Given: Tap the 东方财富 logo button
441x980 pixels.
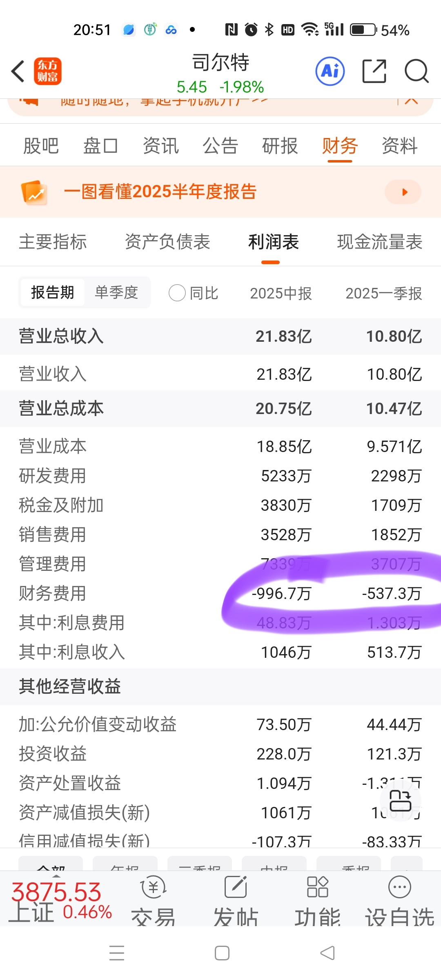Looking at the screenshot, I should pyautogui.click(x=48, y=71).
